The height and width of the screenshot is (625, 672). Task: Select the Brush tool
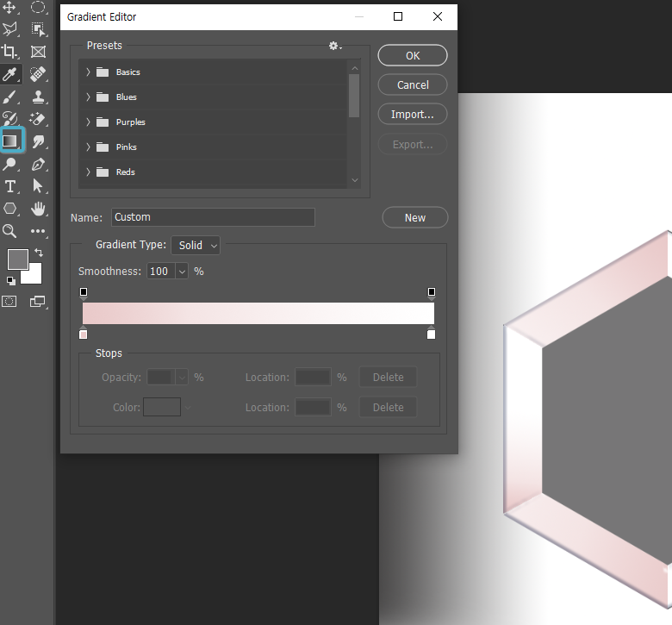tap(9, 97)
